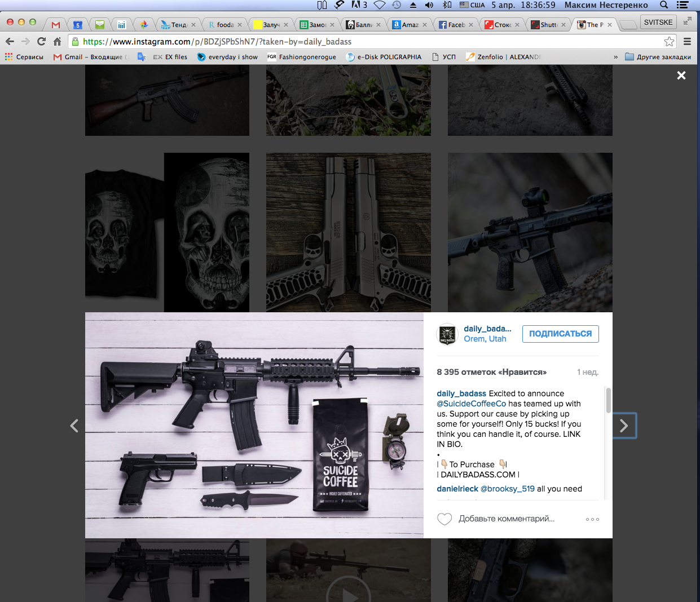Open the Chrome hamburger menu
Viewport: 700px width, 602px height.
click(x=687, y=41)
